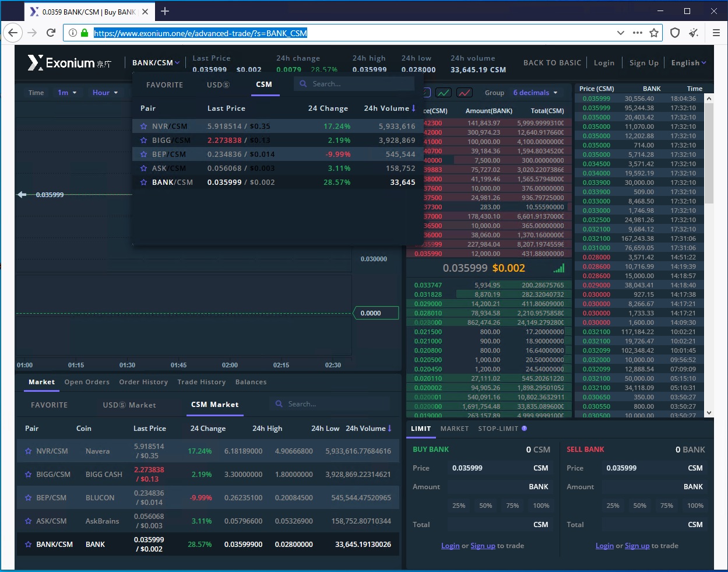Go back to previous page
The image size is (728, 572).
[x=13, y=33]
